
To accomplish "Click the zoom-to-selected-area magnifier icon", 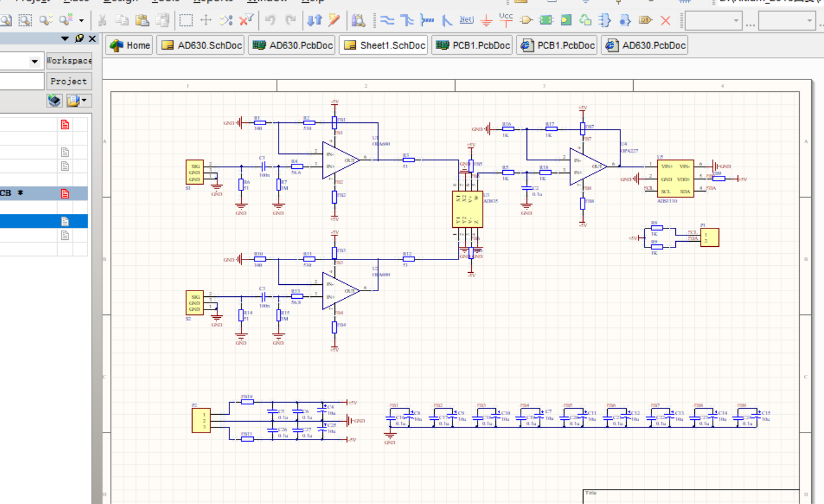I will click(25, 21).
